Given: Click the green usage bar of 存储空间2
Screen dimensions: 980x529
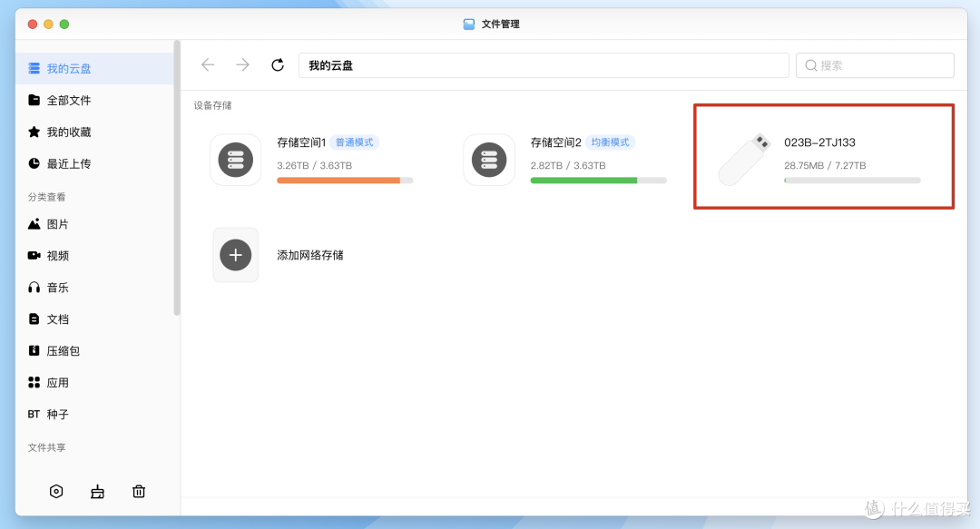Looking at the screenshot, I should (599, 181).
